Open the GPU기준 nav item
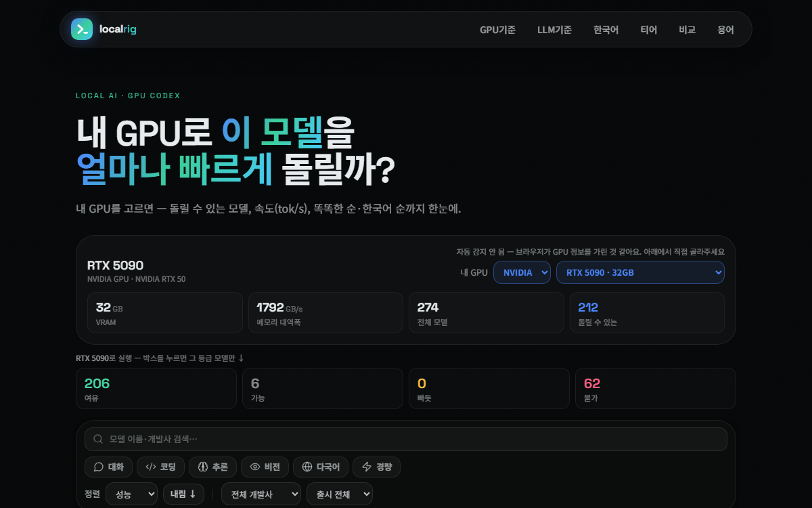The height and width of the screenshot is (508, 812). point(497,30)
